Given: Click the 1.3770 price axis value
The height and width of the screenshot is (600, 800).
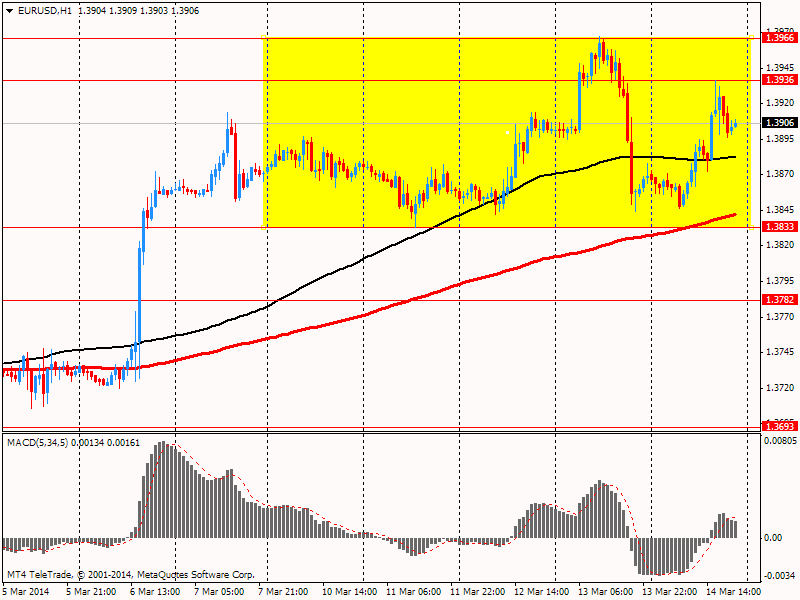Looking at the screenshot, I should click(x=780, y=317).
